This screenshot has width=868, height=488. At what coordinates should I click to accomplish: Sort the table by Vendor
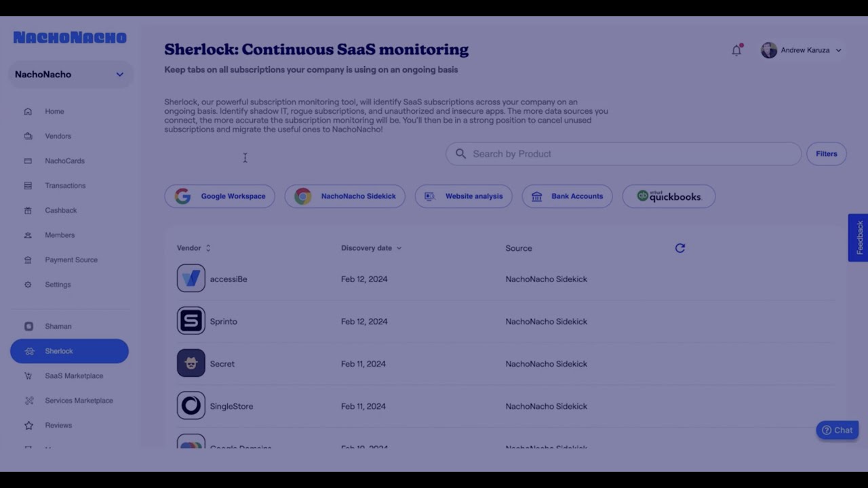194,248
